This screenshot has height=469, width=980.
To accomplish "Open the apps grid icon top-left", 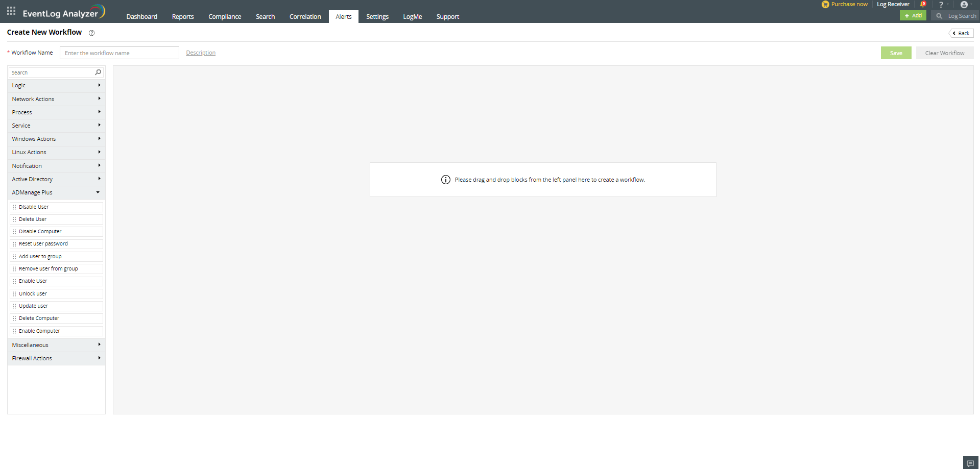I will tap(11, 10).
